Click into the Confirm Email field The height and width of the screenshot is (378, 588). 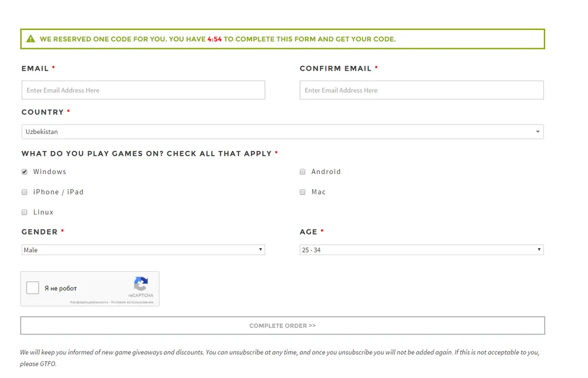[421, 91]
